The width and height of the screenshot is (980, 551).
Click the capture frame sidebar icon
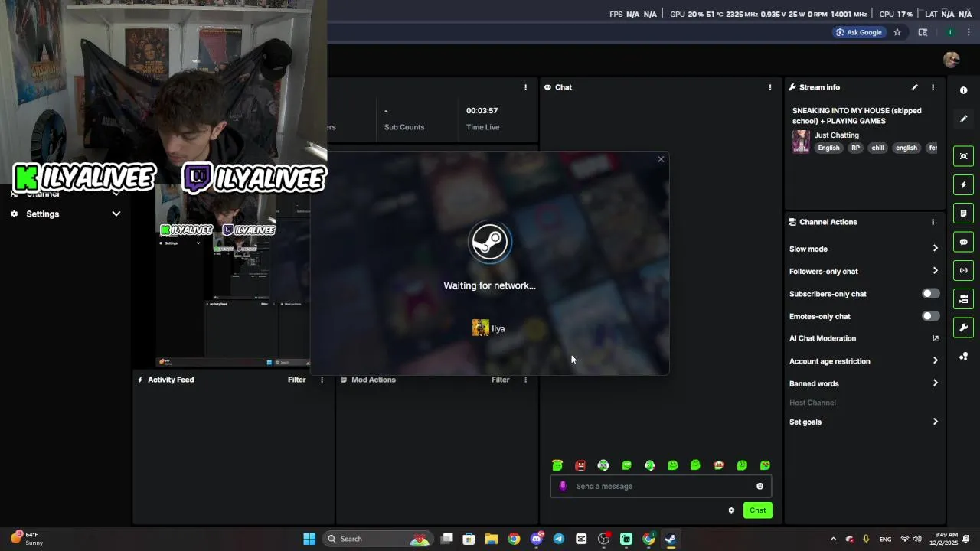click(963, 156)
